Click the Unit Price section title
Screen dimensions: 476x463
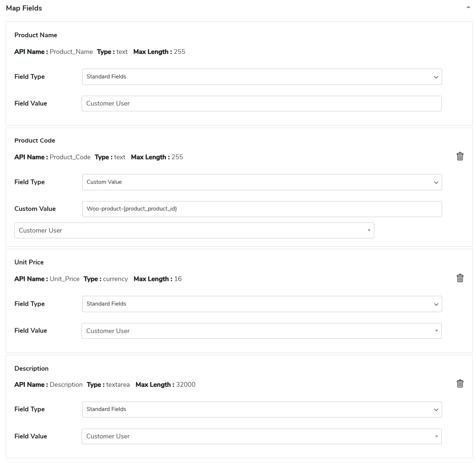tap(29, 262)
